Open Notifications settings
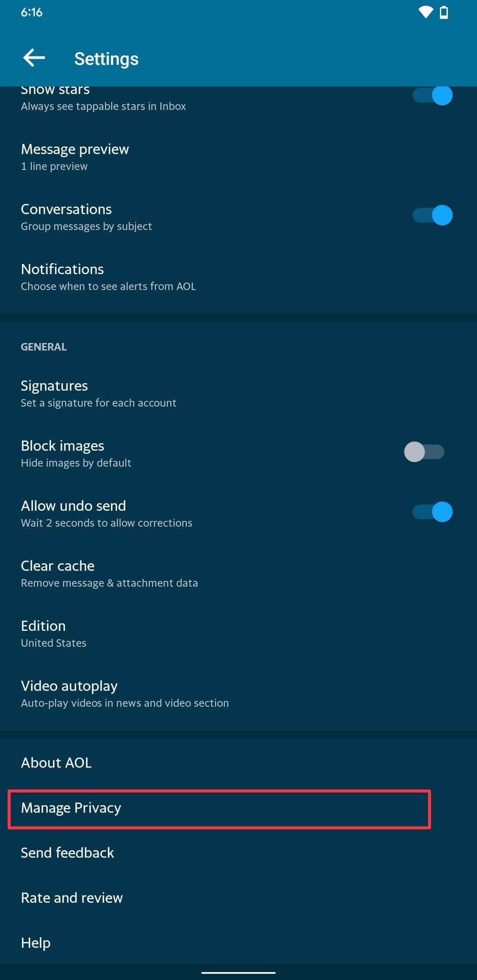Screen dimensions: 477x980 point(238,277)
